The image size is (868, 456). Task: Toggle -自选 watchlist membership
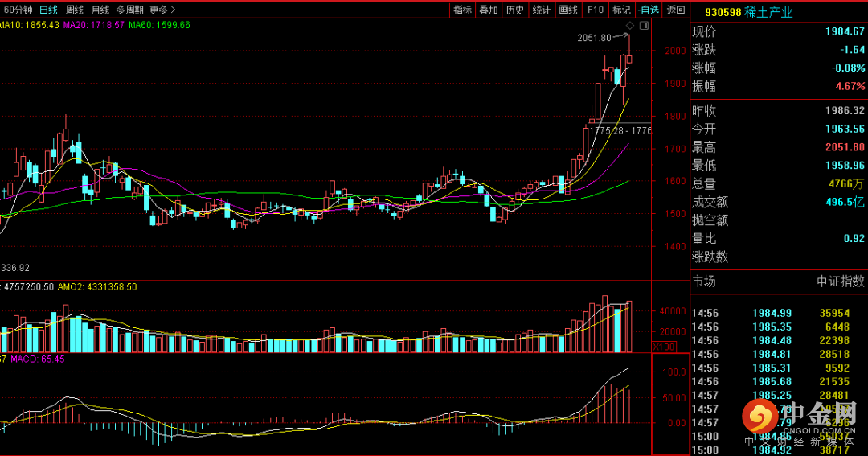tap(649, 10)
